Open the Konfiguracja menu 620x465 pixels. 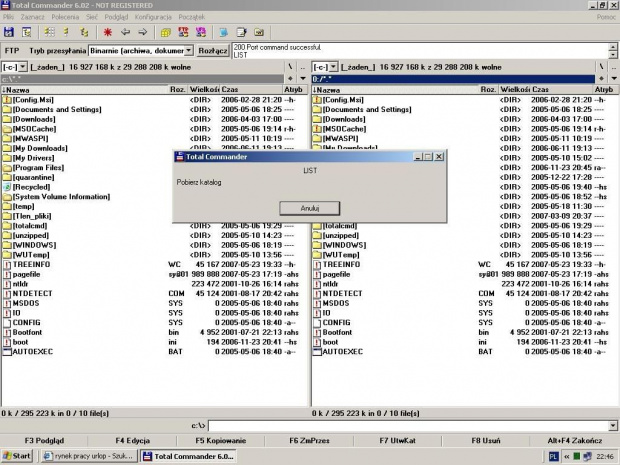(152, 17)
